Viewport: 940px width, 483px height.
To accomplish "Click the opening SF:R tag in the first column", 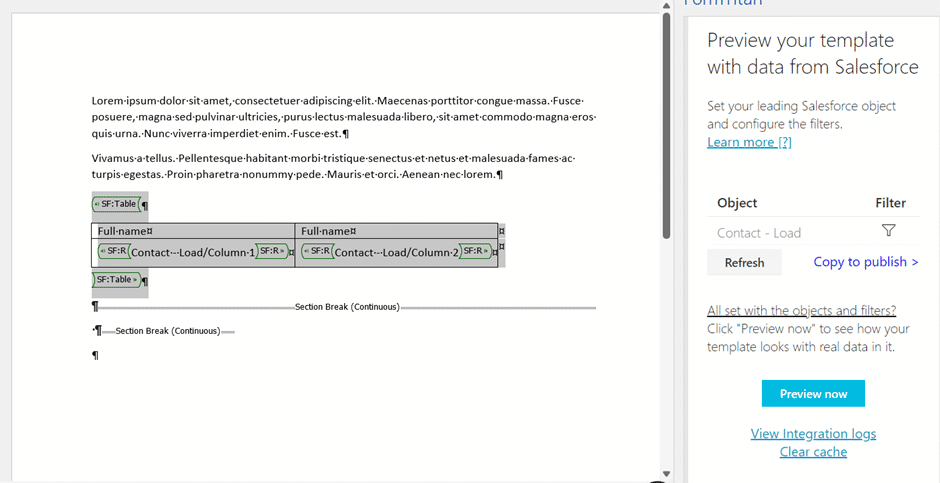I will coord(113,252).
